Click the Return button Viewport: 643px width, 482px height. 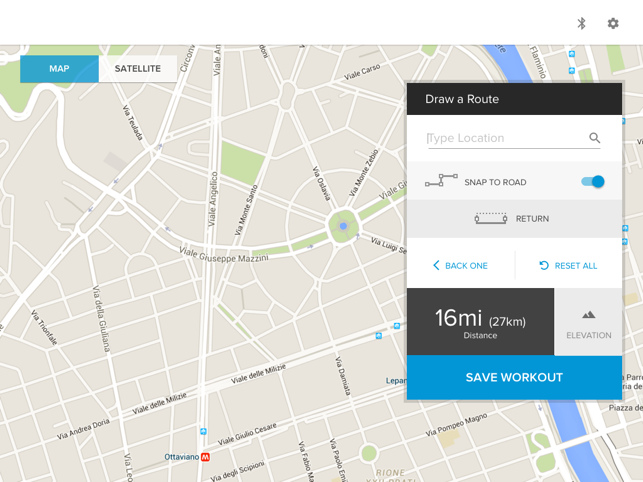514,219
